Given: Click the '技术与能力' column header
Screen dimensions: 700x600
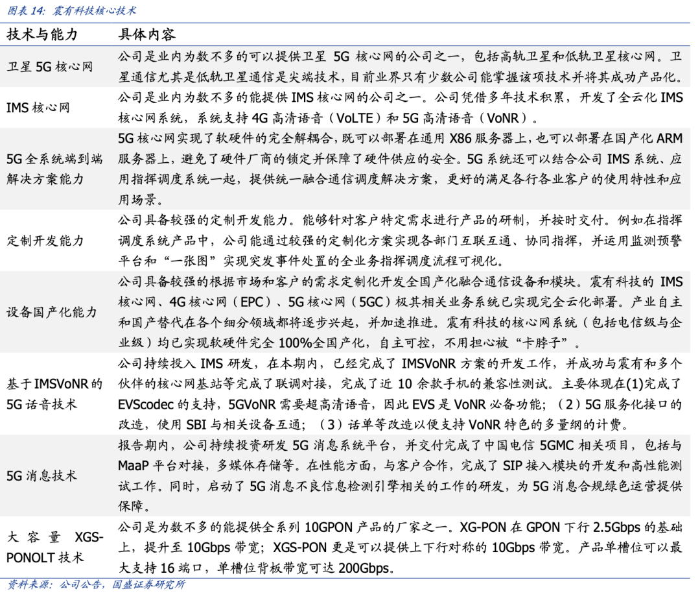Looking at the screenshot, I should coord(42,34).
